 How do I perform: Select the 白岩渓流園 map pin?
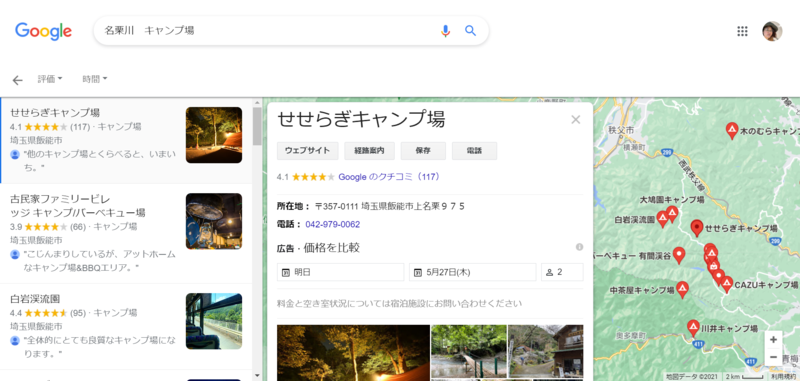tap(663, 219)
